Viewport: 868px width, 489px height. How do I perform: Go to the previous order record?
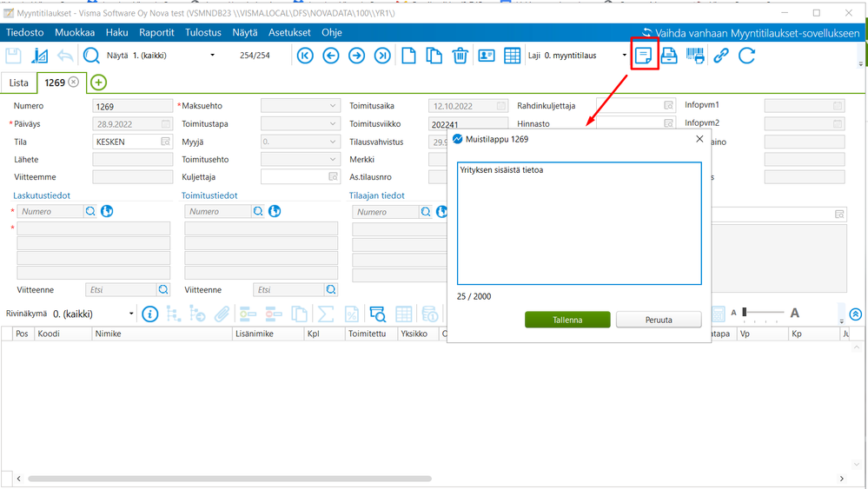(x=331, y=56)
